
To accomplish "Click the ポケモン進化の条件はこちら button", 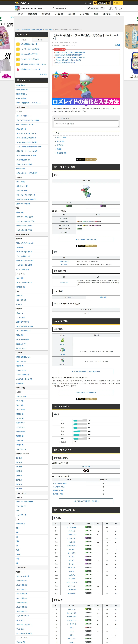I will 86,371.
